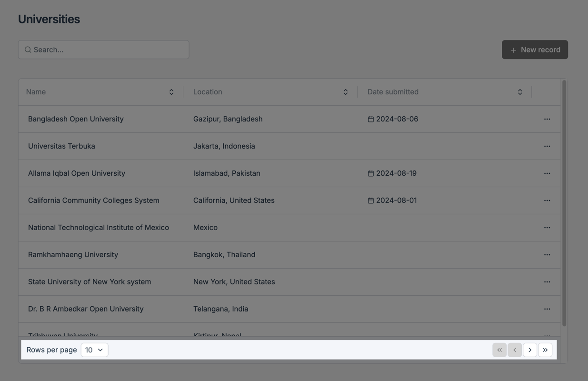Viewport: 588px width, 381px height.
Task: Click the magnifier icon in the search box
Action: pos(28,50)
